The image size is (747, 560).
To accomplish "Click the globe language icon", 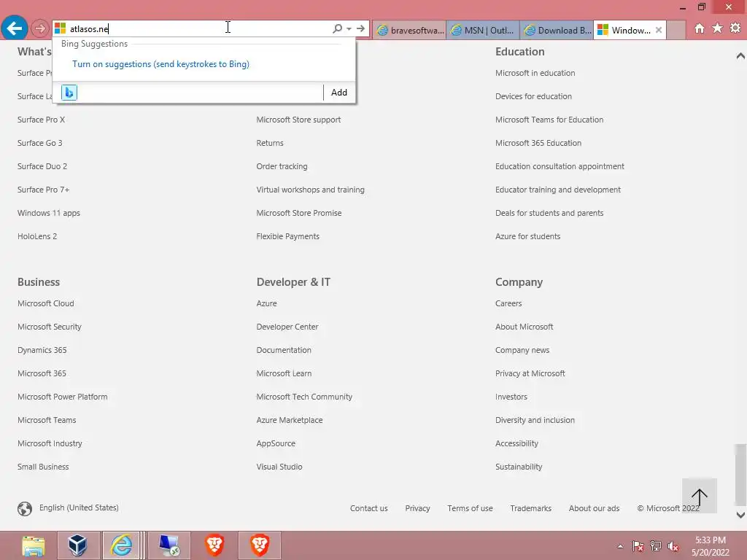I will (25, 508).
